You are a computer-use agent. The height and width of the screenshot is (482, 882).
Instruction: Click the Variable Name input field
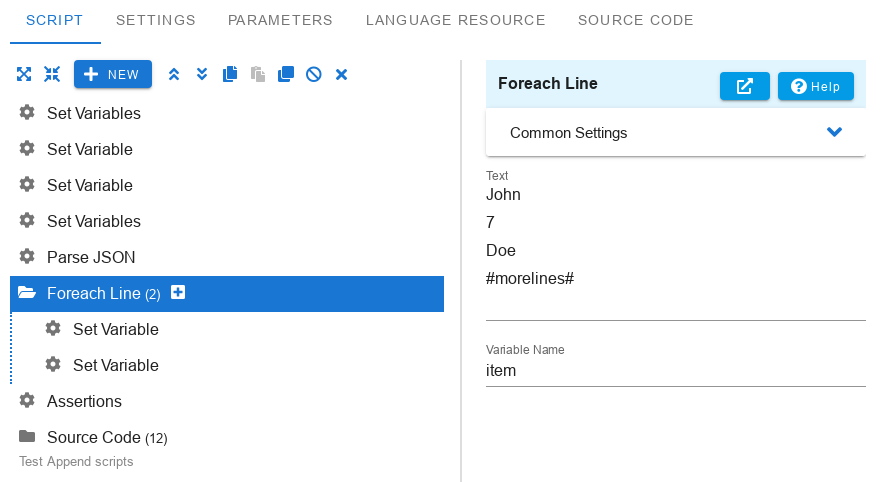point(676,371)
